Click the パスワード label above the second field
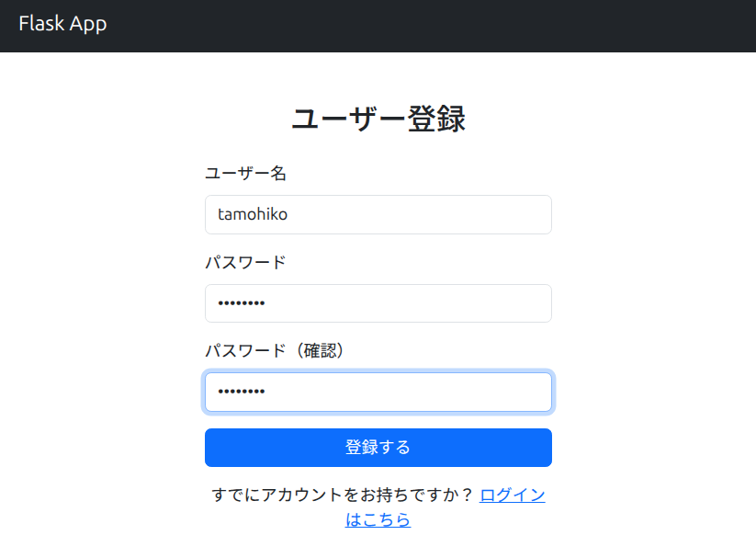The height and width of the screenshot is (535, 756). point(245,262)
